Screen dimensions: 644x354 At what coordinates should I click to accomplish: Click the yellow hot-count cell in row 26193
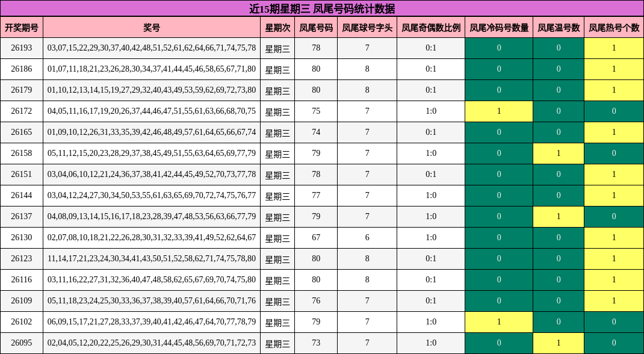(x=614, y=48)
